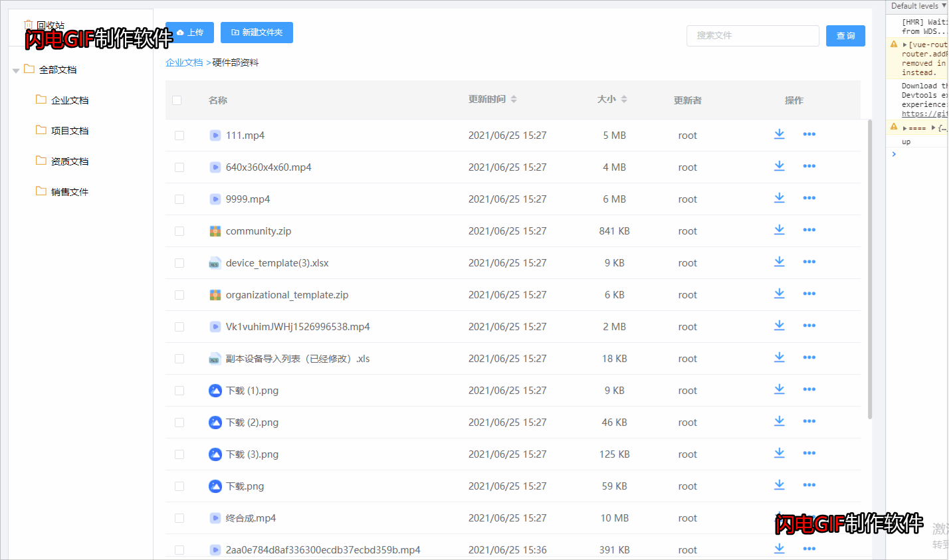Click the zip icon of community.zip
949x560 pixels.
coord(215,231)
